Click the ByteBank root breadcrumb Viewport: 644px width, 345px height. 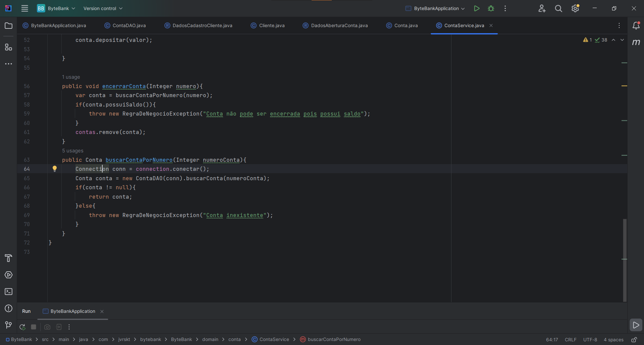tap(19, 340)
